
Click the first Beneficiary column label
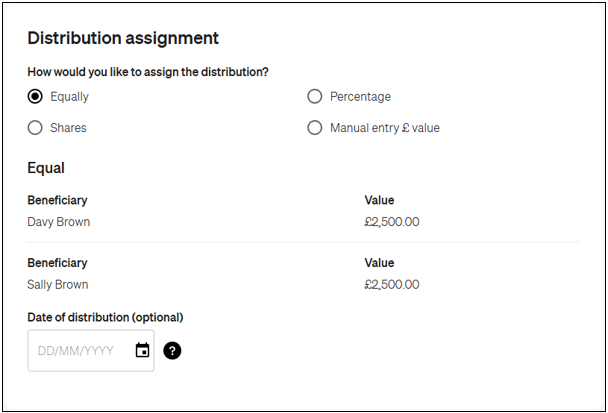tap(57, 200)
